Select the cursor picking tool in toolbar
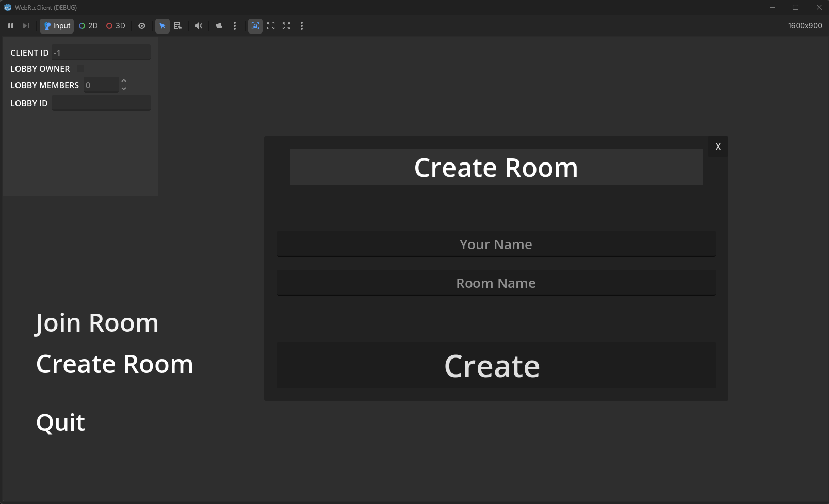 (162, 26)
